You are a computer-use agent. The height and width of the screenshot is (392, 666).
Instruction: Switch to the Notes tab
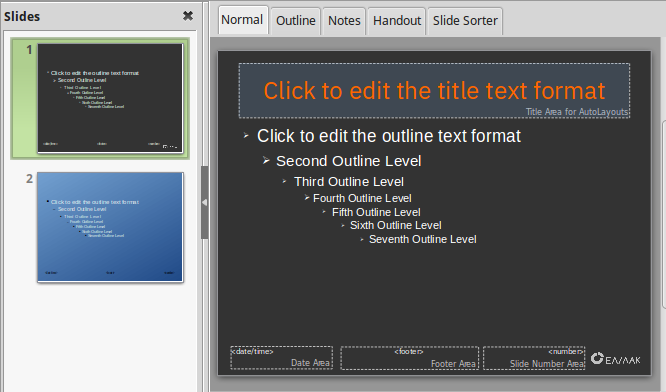pyautogui.click(x=344, y=21)
